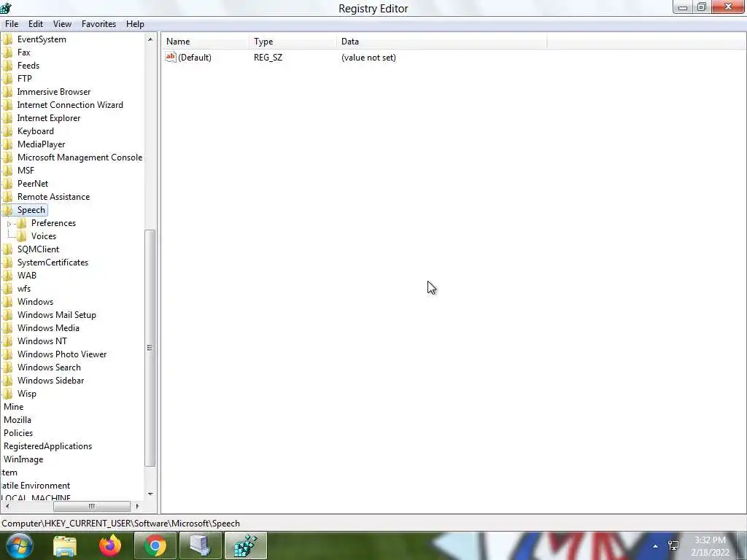Select the Windows Media key
This screenshot has height=560, width=747.
coord(49,328)
